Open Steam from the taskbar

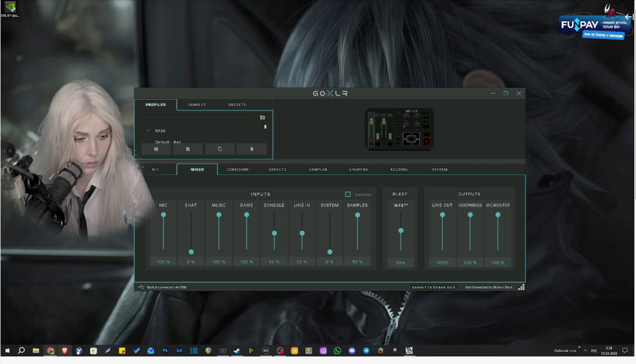click(x=237, y=351)
